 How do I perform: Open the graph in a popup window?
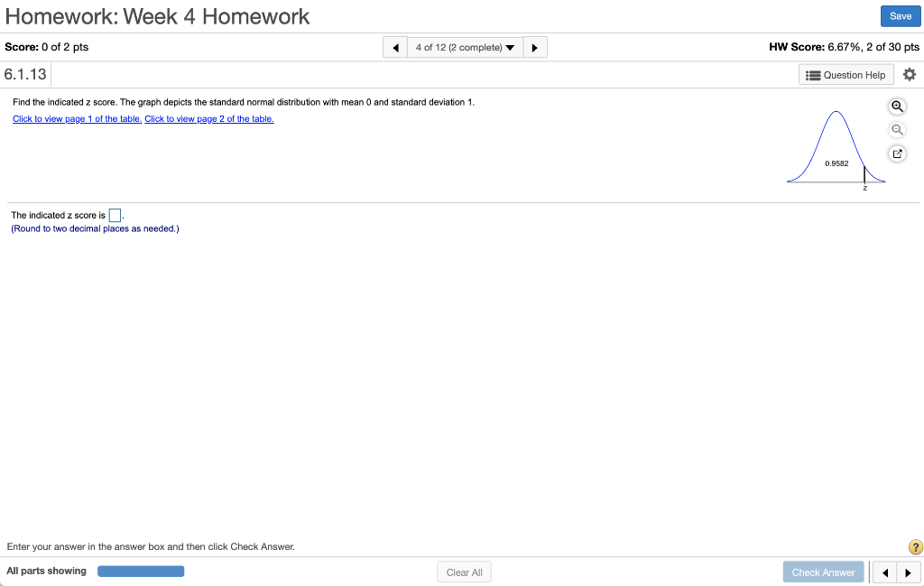[897, 153]
